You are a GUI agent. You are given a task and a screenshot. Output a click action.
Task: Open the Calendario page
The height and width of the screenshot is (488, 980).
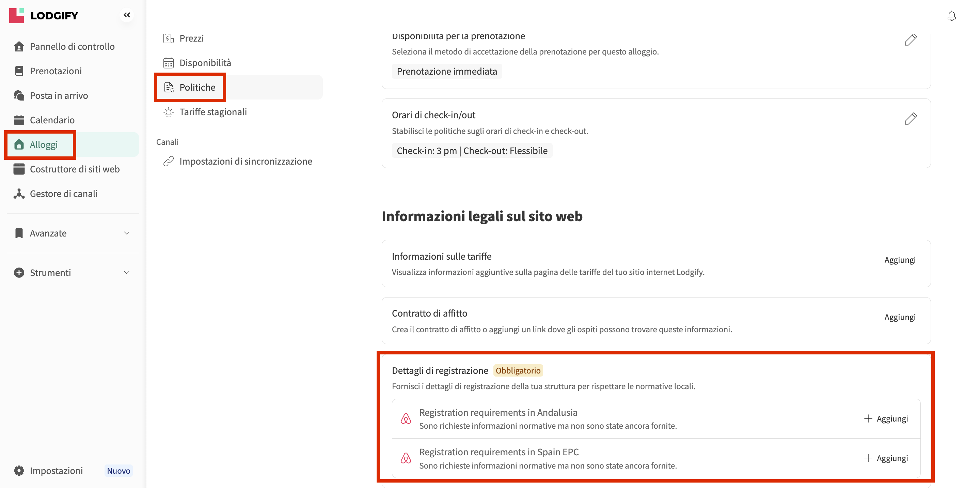click(52, 120)
